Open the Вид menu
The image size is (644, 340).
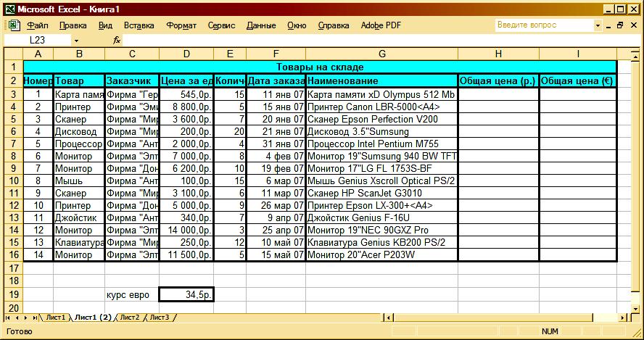[106, 25]
